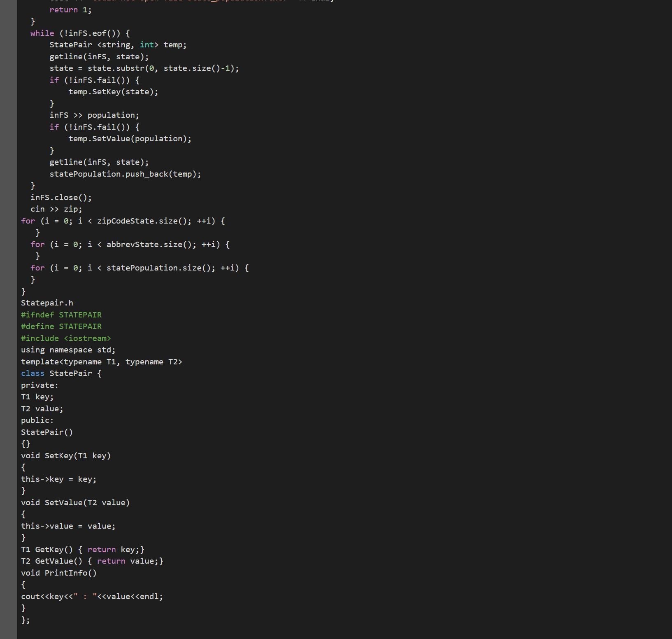Click the 'Statepair.h' filename line
Viewport: 672px width, 639px height.
(47, 303)
